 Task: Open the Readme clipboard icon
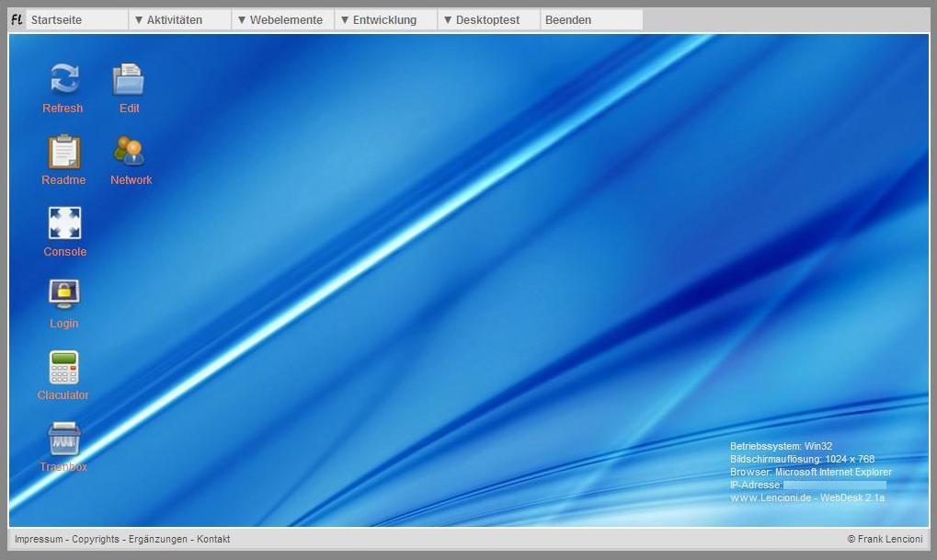coord(63,152)
